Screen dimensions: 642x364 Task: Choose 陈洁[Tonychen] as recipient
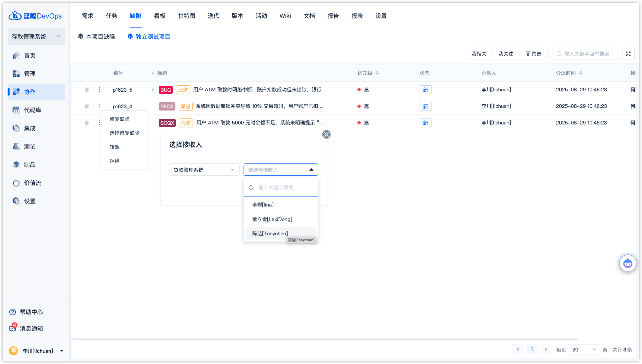click(x=270, y=234)
